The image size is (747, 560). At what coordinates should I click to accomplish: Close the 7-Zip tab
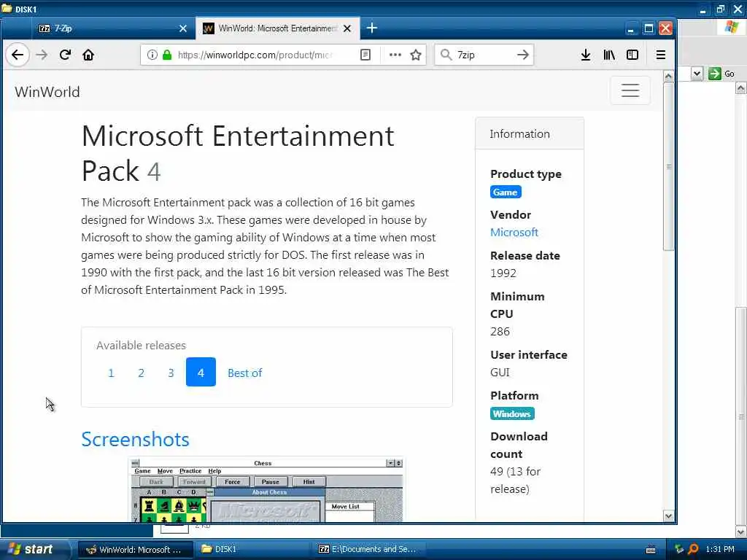coord(183,28)
